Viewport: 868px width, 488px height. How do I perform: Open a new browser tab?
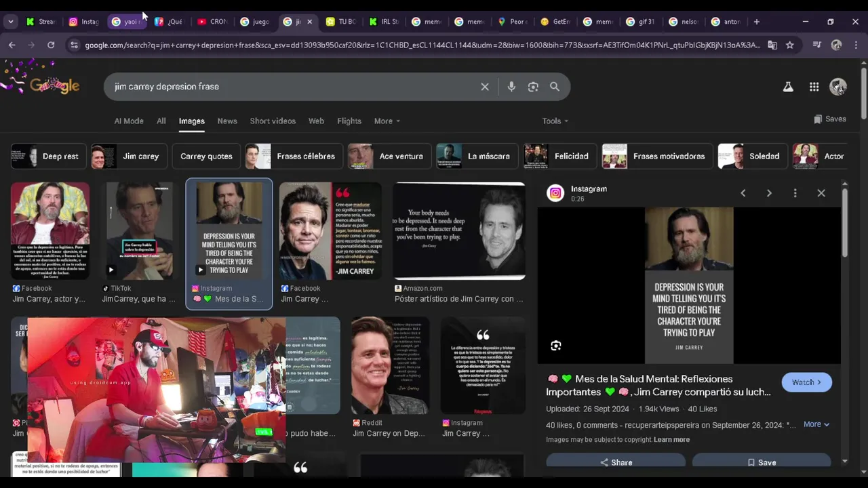pyautogui.click(x=757, y=22)
